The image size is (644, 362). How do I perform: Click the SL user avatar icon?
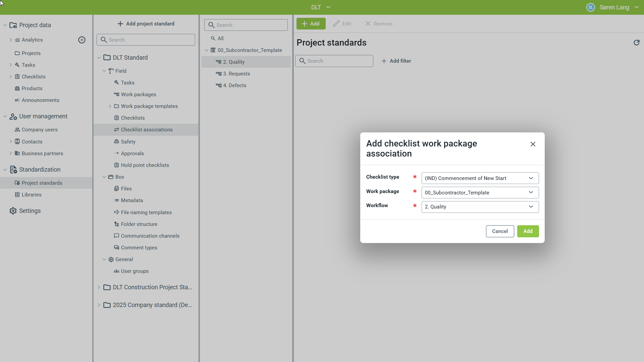tap(590, 7)
